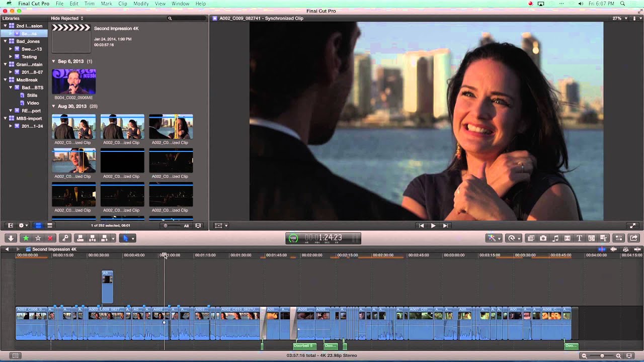Open the edit mode options arrow

click(x=113, y=238)
